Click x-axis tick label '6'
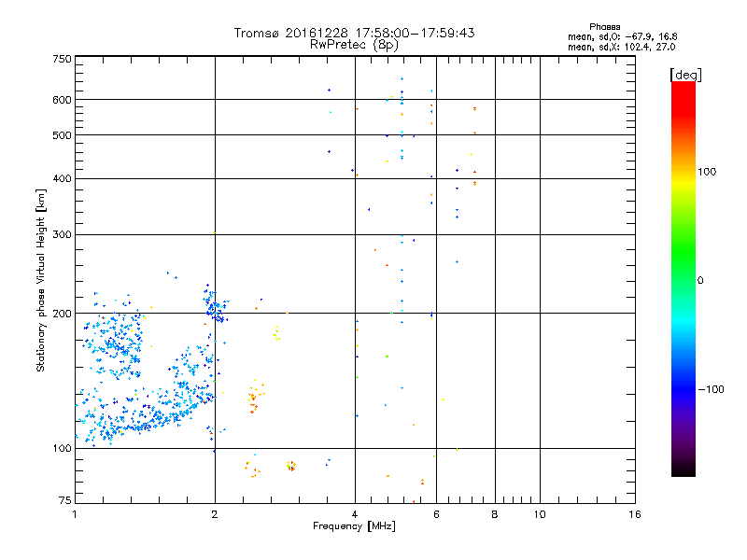 tap(436, 514)
